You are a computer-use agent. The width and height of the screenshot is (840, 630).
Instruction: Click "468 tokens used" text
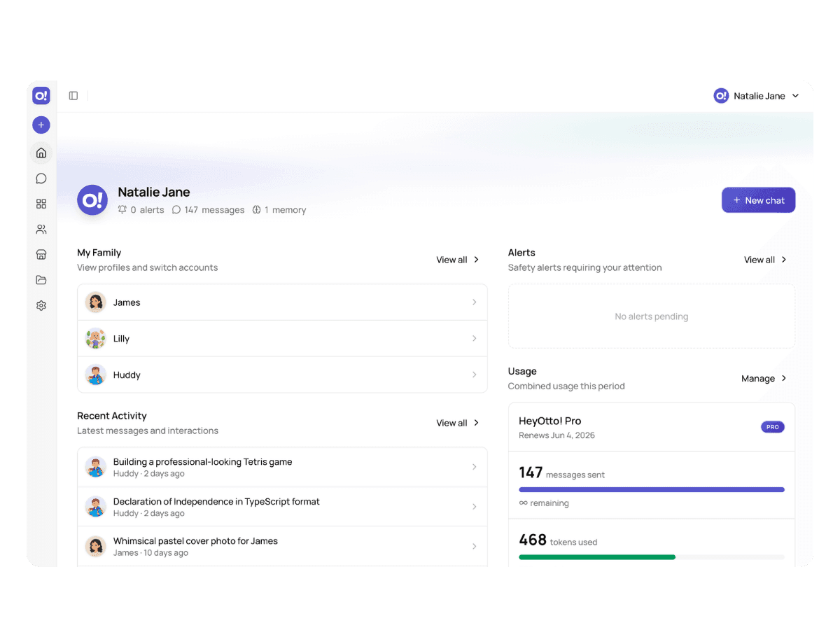click(x=558, y=540)
